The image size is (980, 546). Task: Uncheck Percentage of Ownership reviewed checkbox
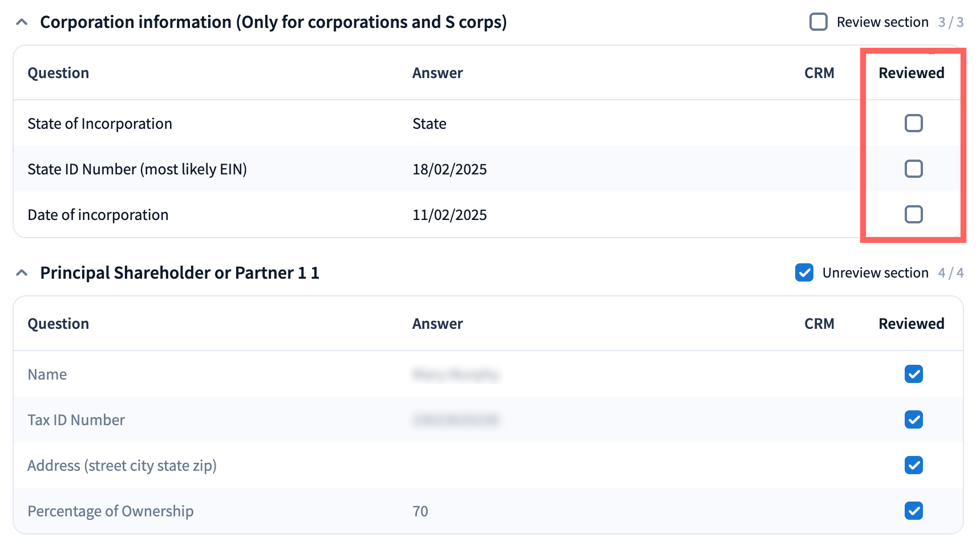[x=913, y=511]
